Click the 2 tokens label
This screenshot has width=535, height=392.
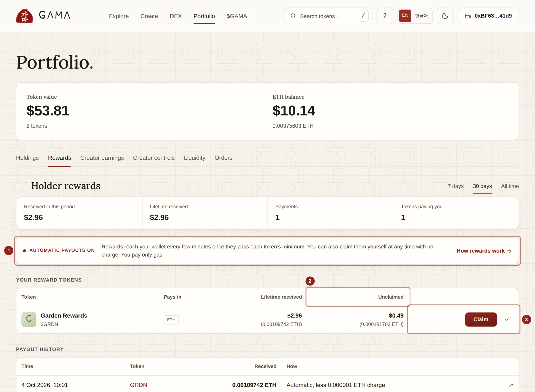click(x=37, y=126)
